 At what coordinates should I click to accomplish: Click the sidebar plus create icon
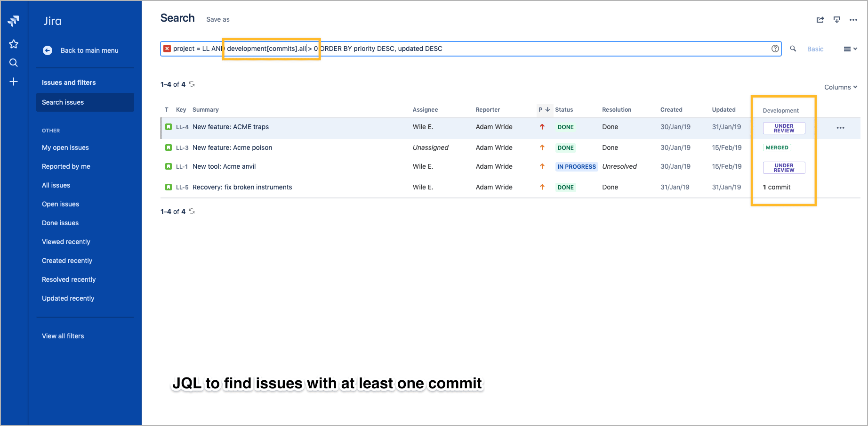pyautogui.click(x=14, y=82)
